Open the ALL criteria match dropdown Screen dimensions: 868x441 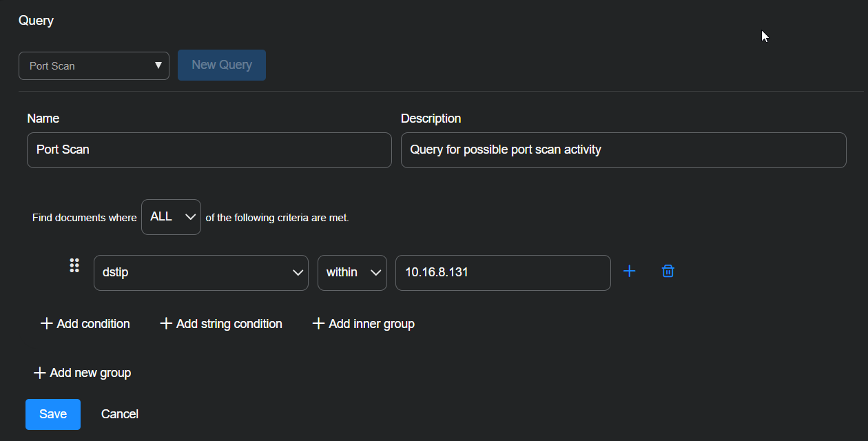coord(171,217)
